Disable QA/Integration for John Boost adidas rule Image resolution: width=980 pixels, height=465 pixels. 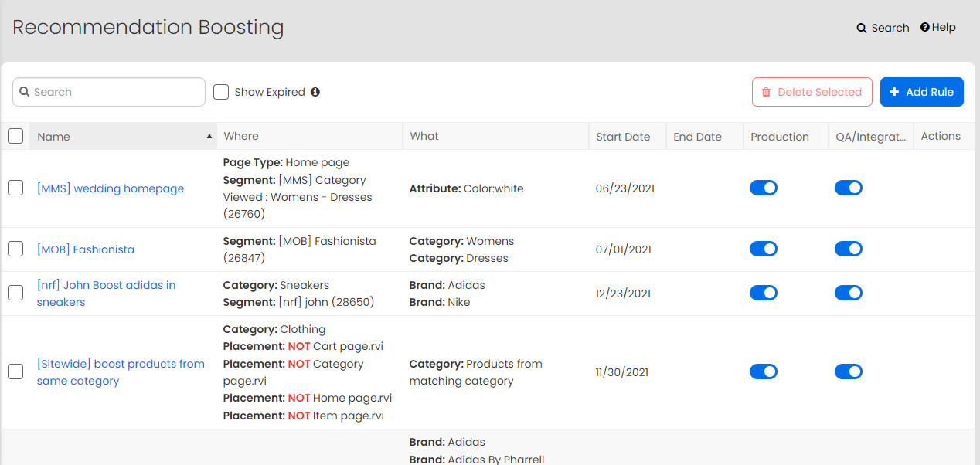[849, 293]
